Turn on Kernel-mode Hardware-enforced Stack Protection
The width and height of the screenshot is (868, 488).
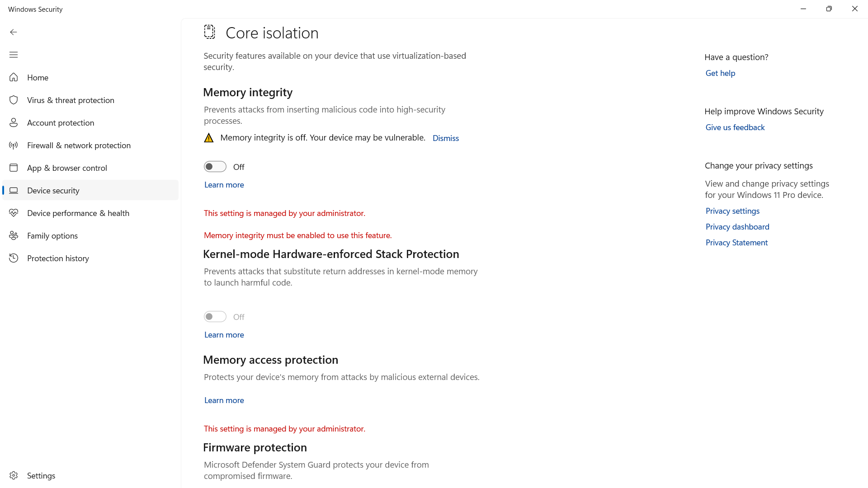(x=215, y=316)
